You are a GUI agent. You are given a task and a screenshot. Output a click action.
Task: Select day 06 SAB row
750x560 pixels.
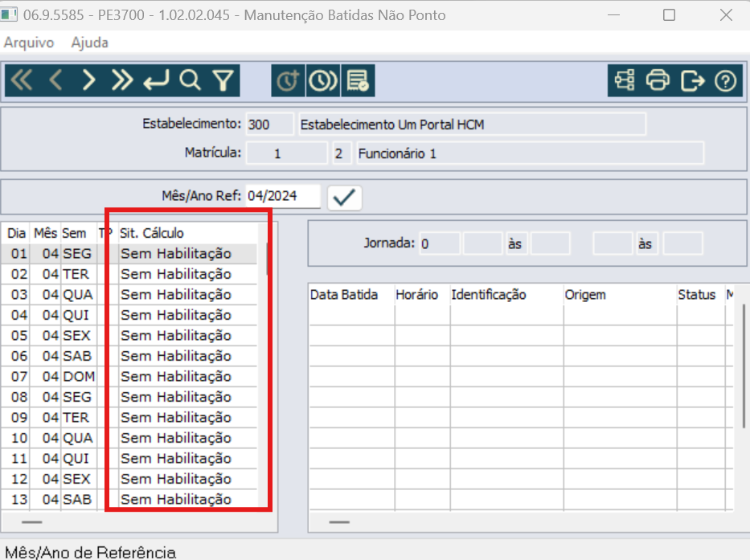click(x=129, y=356)
